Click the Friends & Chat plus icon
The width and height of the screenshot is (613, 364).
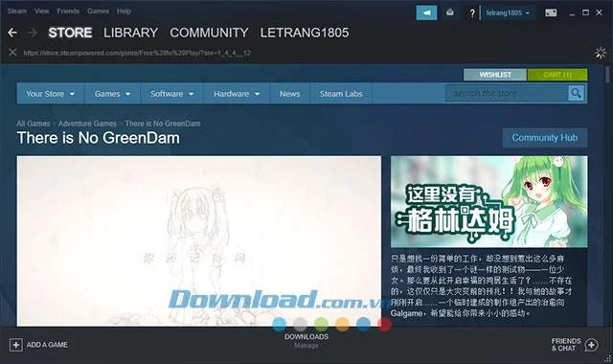[592, 345]
